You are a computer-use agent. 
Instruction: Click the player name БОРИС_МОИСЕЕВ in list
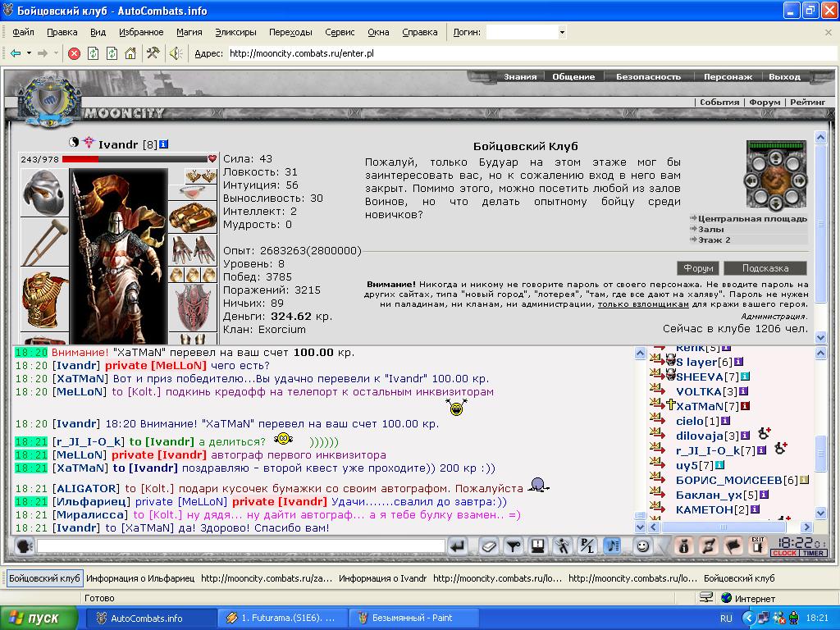729,480
